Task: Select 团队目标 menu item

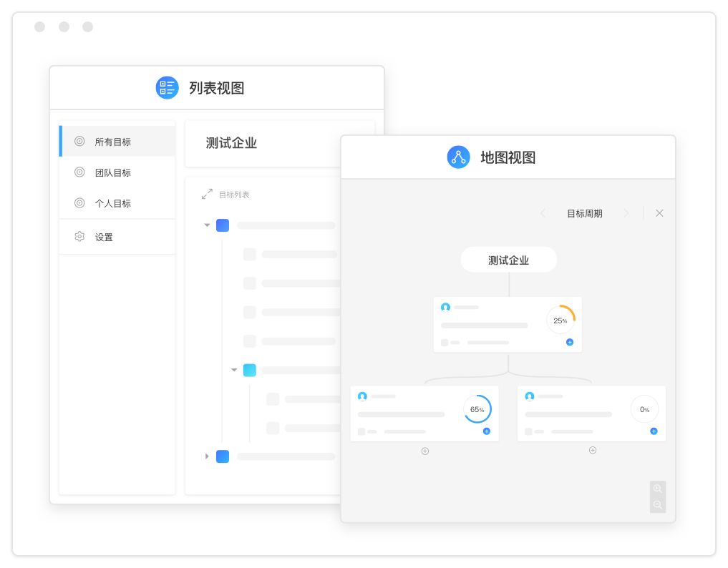Action: click(x=117, y=172)
